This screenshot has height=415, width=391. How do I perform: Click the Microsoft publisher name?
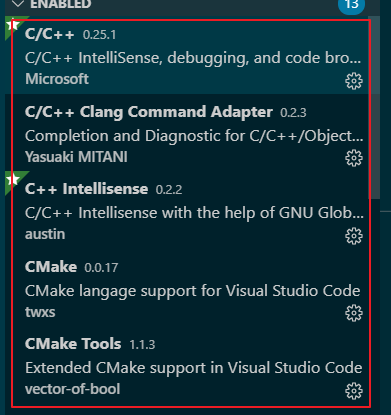point(57,79)
